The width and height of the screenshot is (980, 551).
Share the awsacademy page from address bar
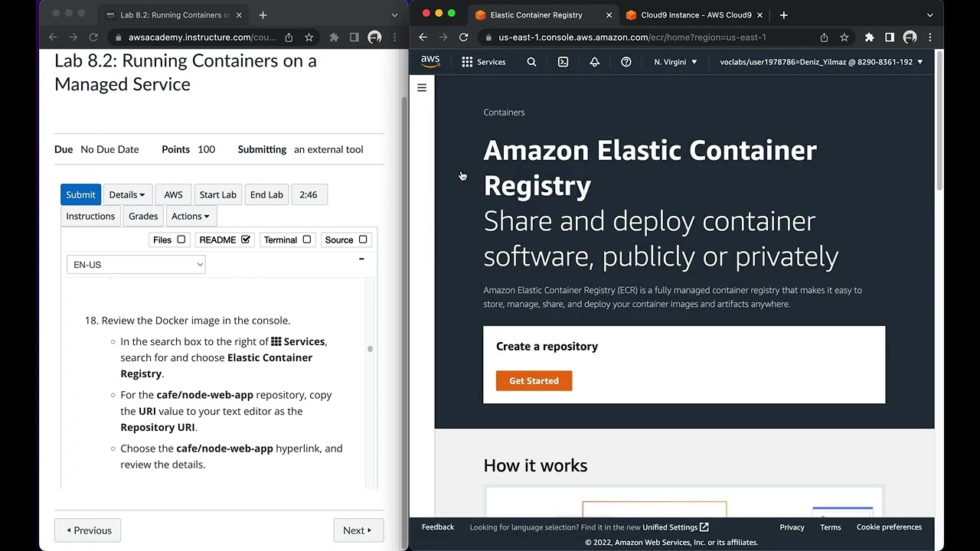coord(289,37)
